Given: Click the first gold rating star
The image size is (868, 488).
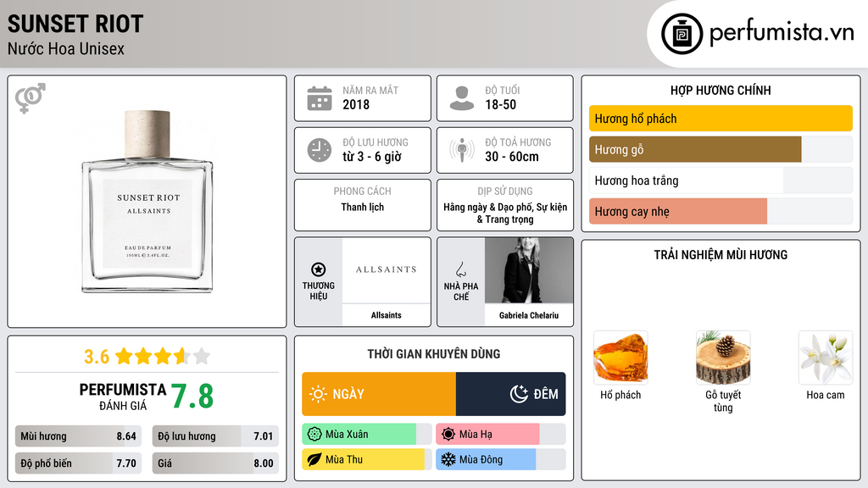Looking at the screenshot, I should click(x=124, y=356).
